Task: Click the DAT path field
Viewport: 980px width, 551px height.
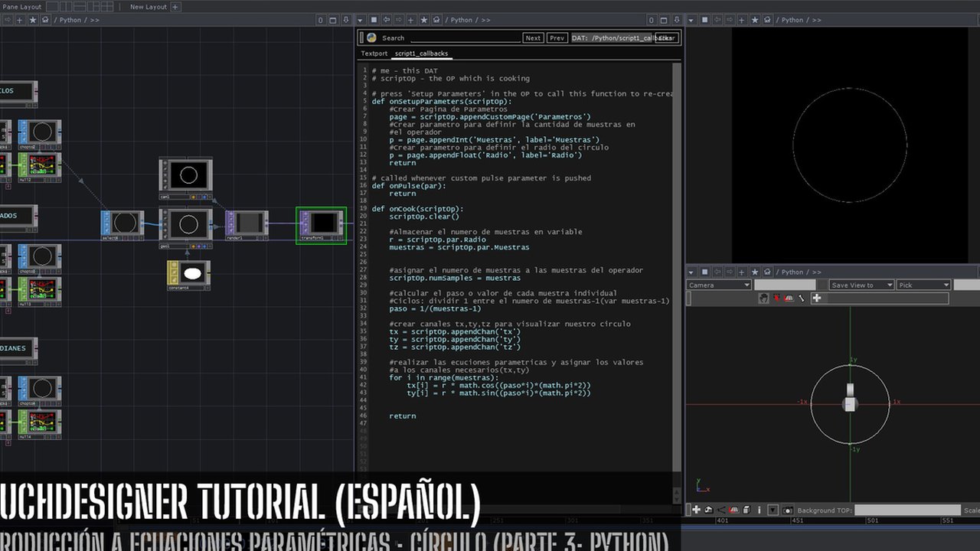Action: (x=612, y=37)
